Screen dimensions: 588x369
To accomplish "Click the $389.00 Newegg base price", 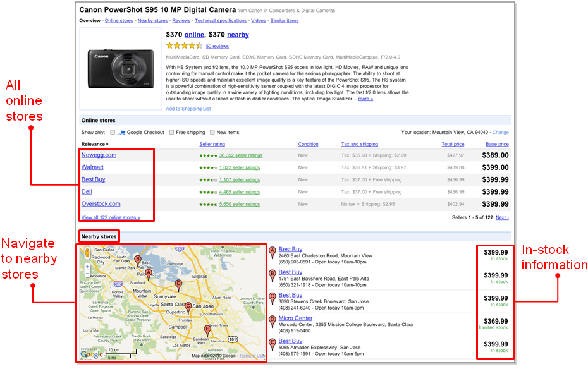I will click(x=496, y=155).
